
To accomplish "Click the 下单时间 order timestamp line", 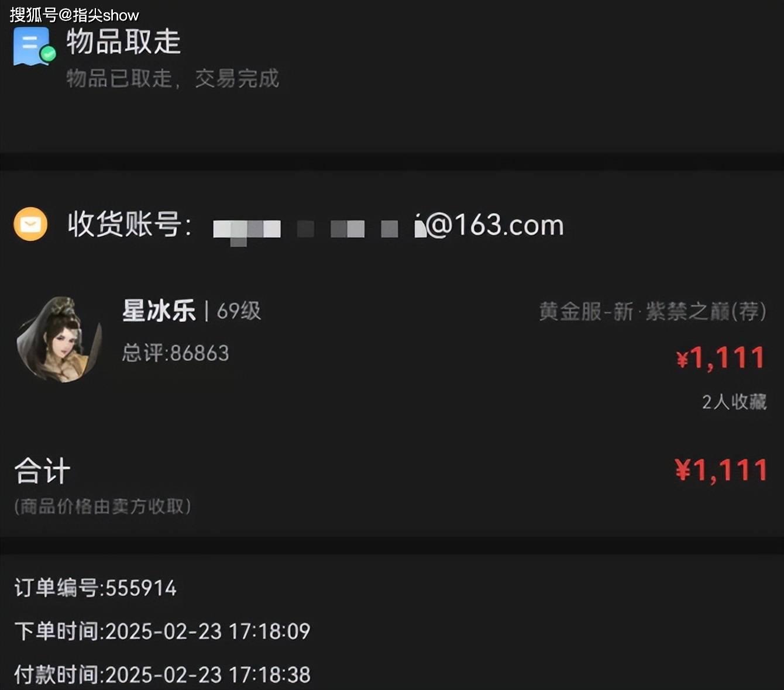I will [162, 632].
